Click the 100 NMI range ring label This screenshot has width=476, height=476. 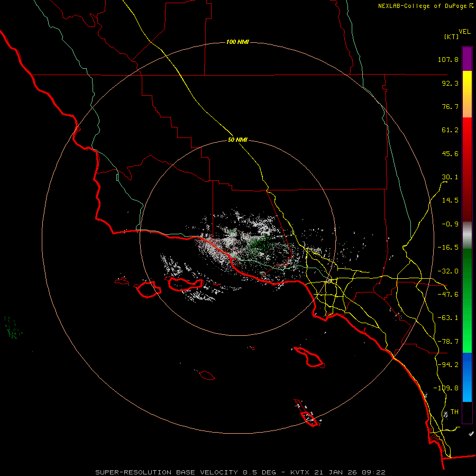[237, 42]
